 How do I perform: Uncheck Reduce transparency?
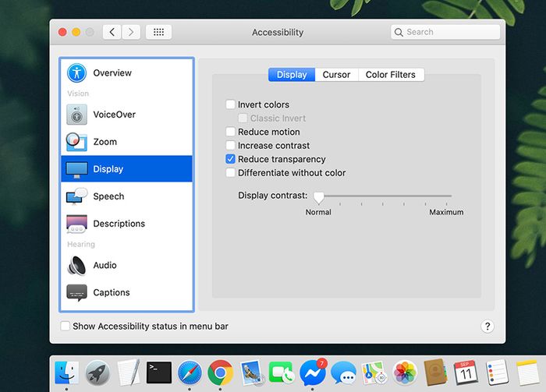pos(230,159)
